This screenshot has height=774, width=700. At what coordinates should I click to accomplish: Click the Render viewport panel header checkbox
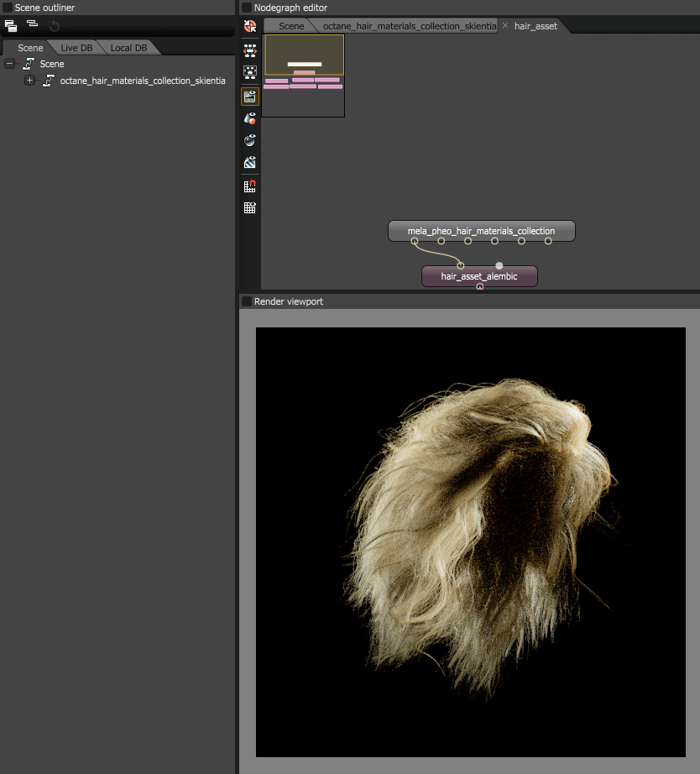point(247,301)
